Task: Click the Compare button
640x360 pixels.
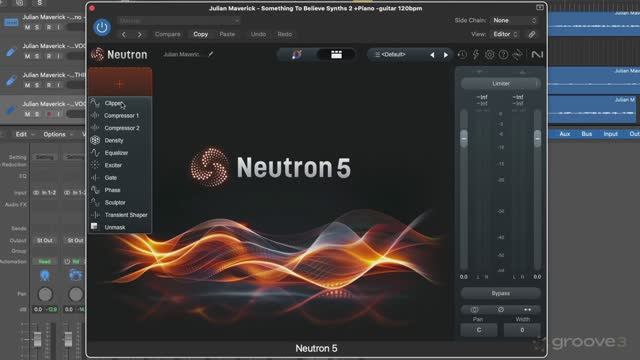Action: [167, 34]
